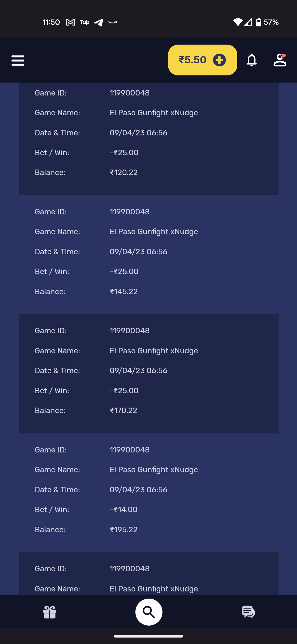Tap the status bar clock 11:50
297x644 pixels.
(x=51, y=22)
